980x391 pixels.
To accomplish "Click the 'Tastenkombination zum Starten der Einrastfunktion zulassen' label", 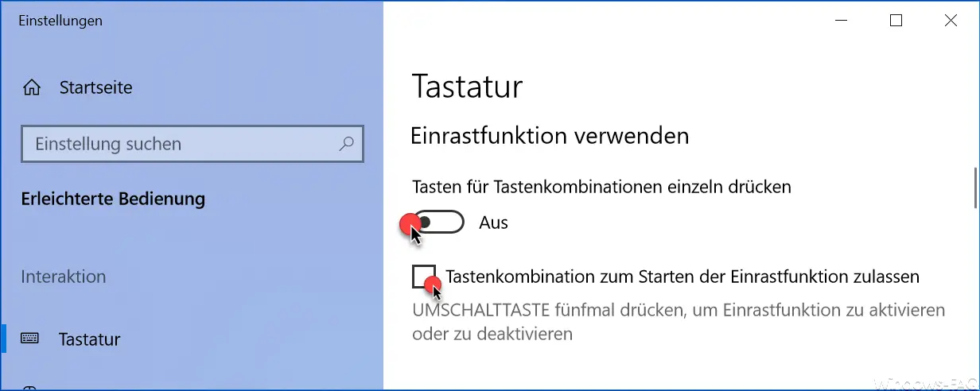I will coord(682,277).
